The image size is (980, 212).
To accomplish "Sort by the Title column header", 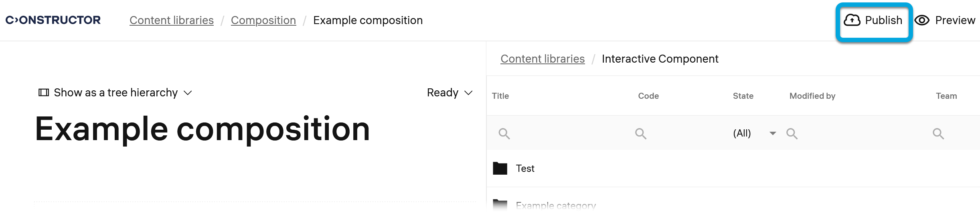I will [500, 96].
